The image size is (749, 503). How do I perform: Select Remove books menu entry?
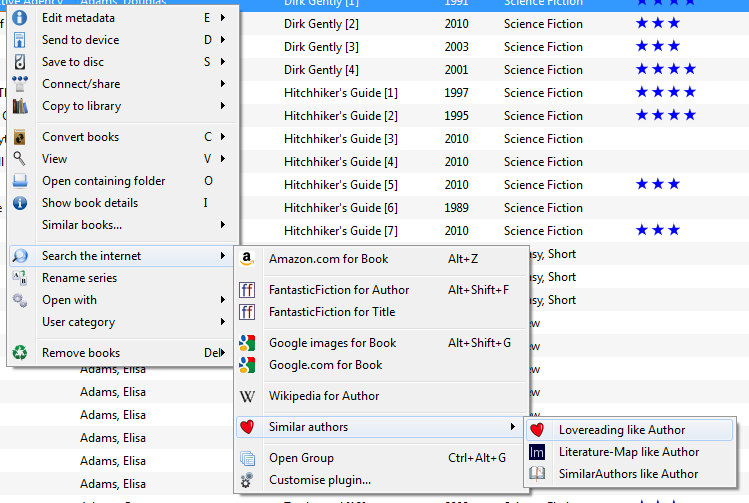(x=123, y=353)
